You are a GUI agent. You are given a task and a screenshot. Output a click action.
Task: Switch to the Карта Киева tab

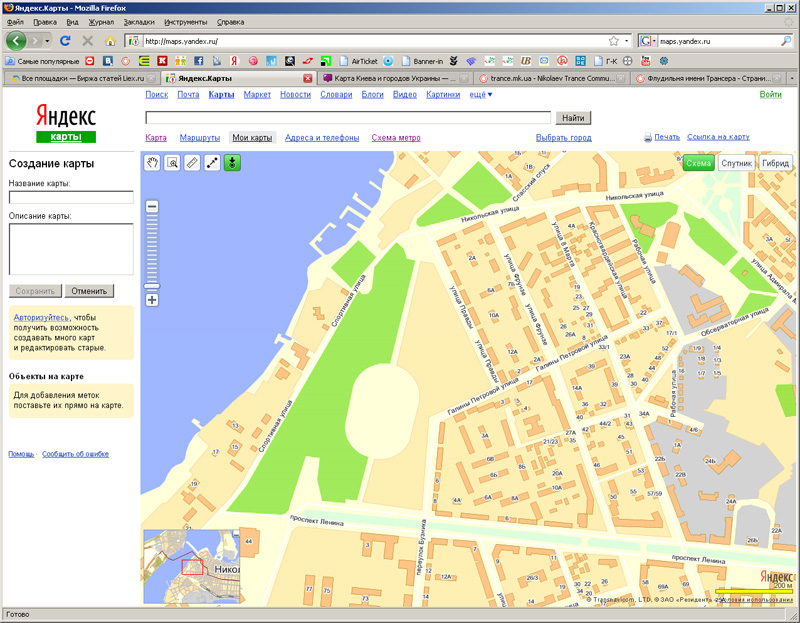pos(395,78)
